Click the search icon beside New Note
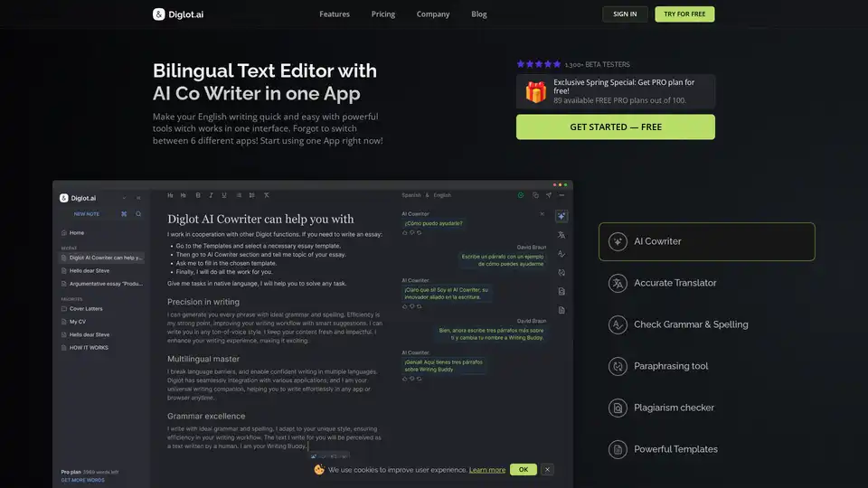 coord(138,214)
